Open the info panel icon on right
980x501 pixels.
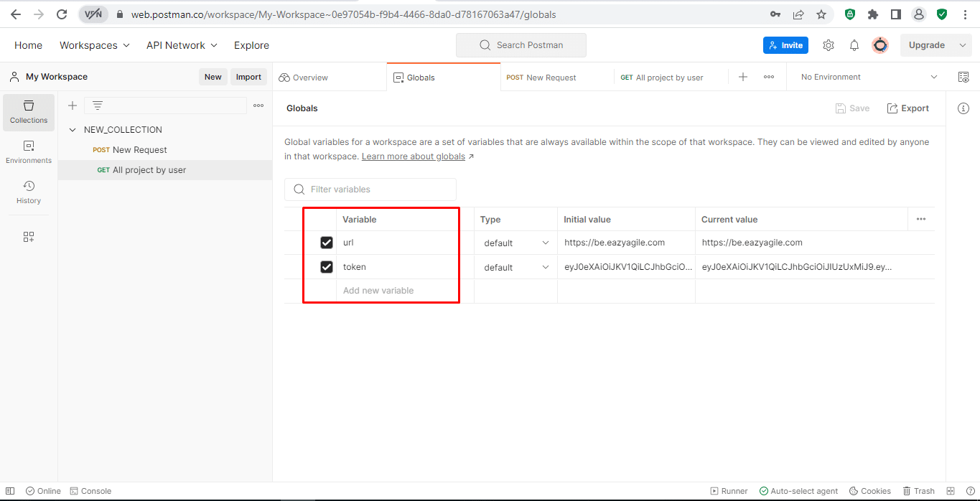tap(963, 108)
